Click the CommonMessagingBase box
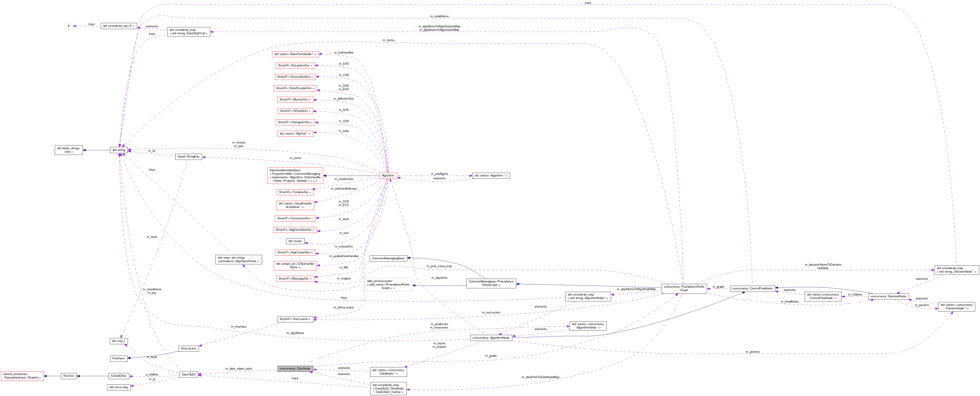The image size is (980, 396). pos(388,258)
